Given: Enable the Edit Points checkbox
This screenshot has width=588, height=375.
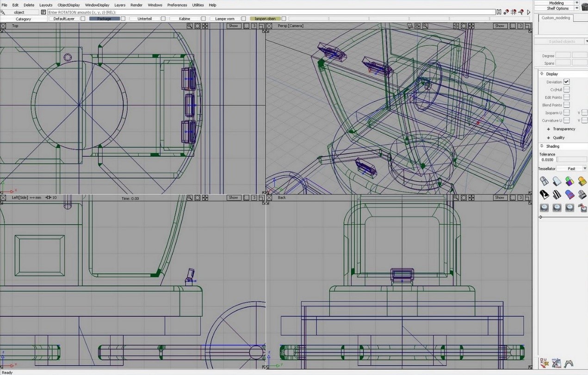Looking at the screenshot, I should click(566, 97).
